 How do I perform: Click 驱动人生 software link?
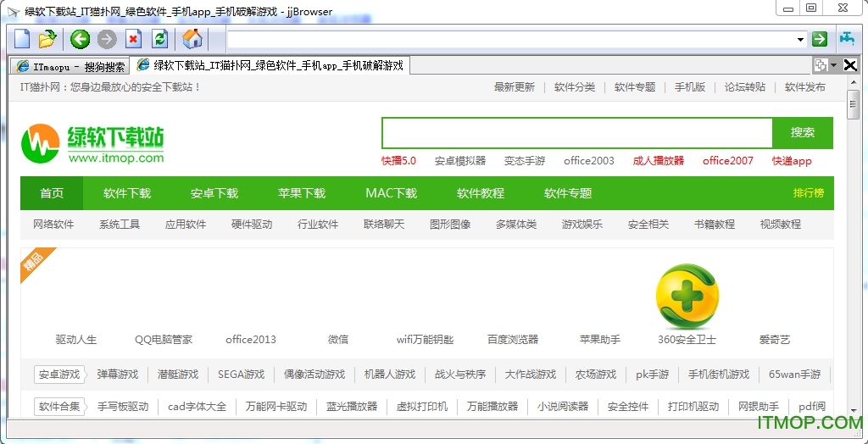[x=76, y=340]
